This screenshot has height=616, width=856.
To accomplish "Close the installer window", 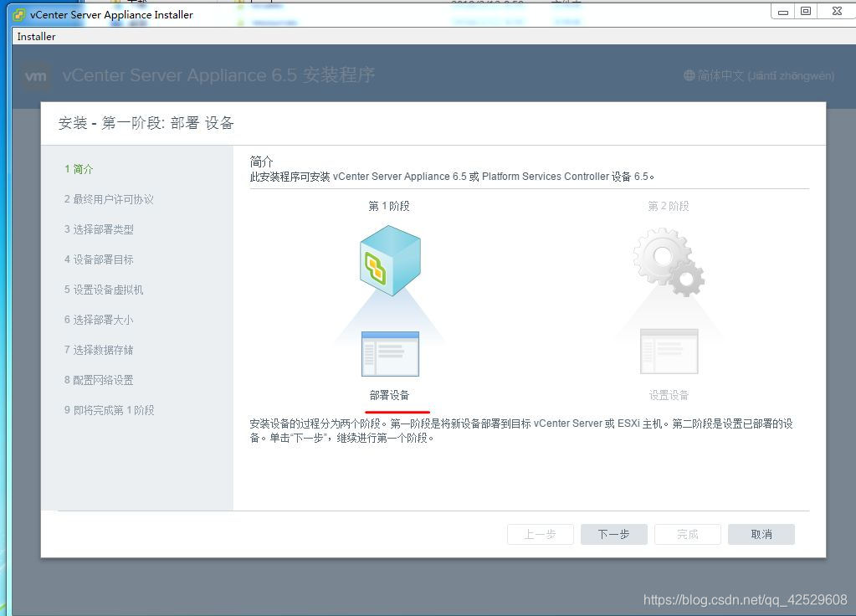I will click(x=837, y=12).
